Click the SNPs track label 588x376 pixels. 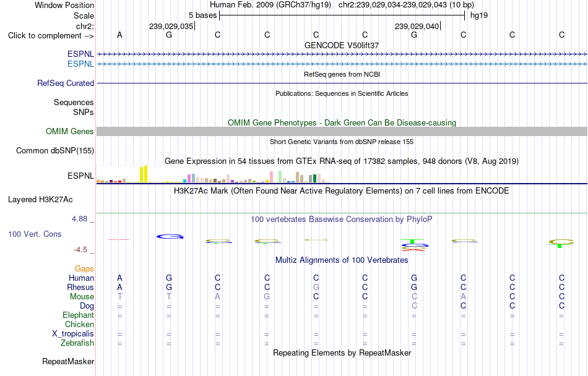pos(84,112)
